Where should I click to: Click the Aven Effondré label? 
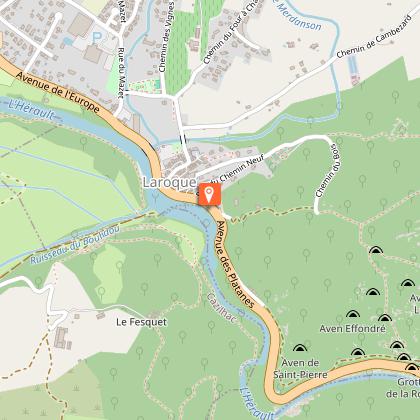pos(352,329)
